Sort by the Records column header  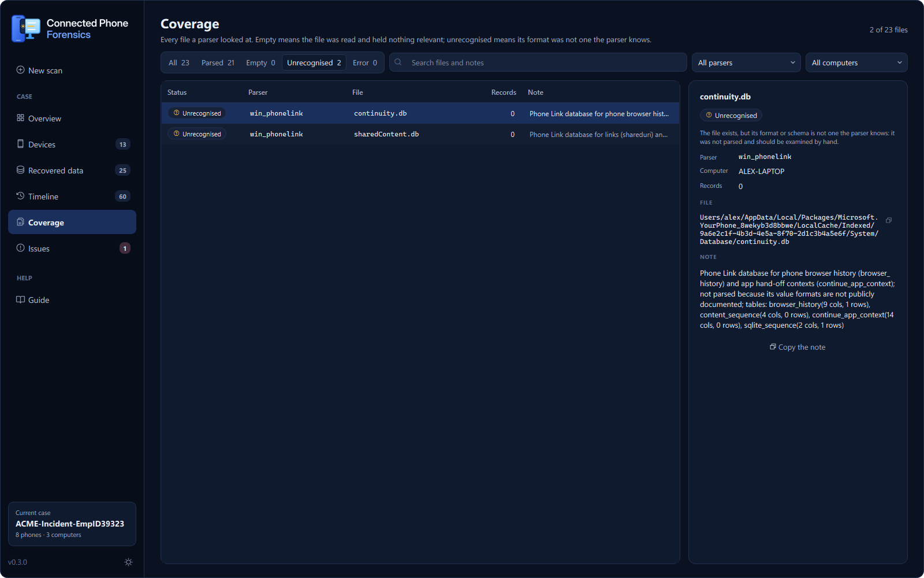pyautogui.click(x=504, y=92)
